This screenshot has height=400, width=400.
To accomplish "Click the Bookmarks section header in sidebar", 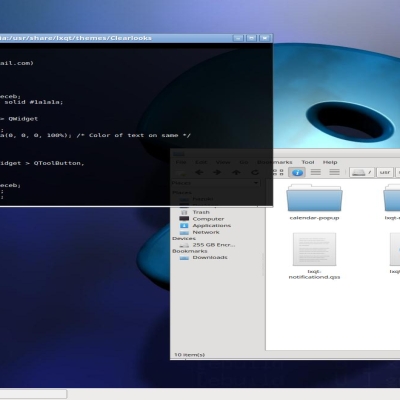I will 190,251.
